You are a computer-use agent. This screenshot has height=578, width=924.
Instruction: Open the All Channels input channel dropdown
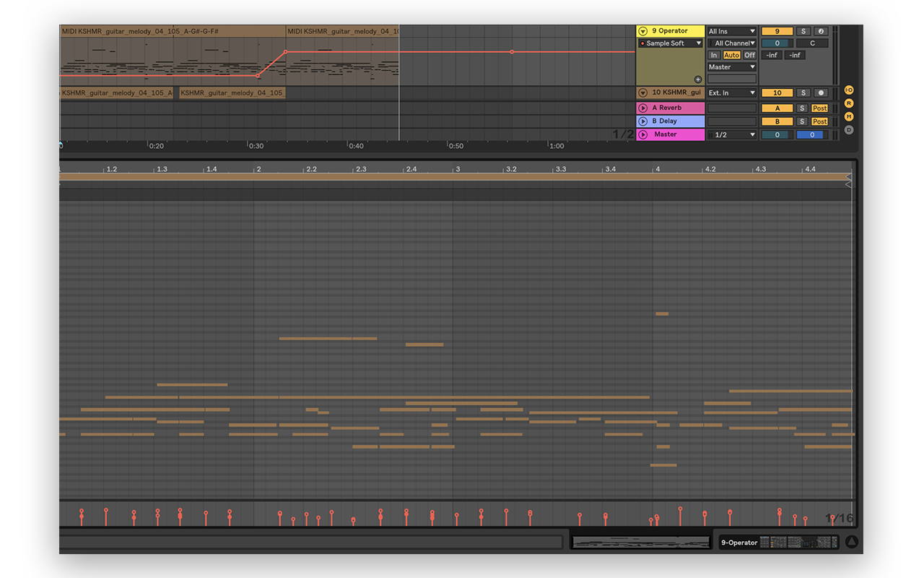tap(732, 43)
